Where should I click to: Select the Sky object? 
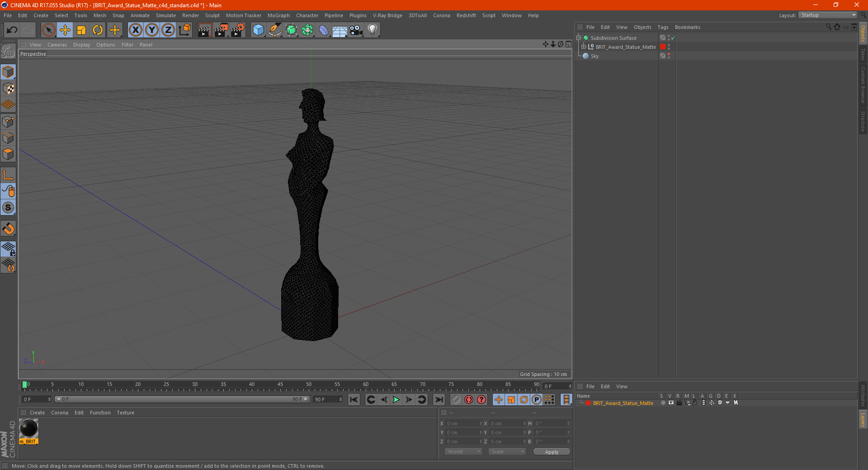[x=594, y=56]
